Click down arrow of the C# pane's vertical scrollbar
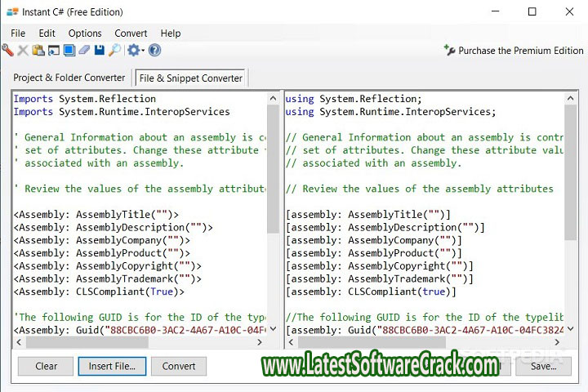Screen dimensions: 588x392 (x=570, y=329)
